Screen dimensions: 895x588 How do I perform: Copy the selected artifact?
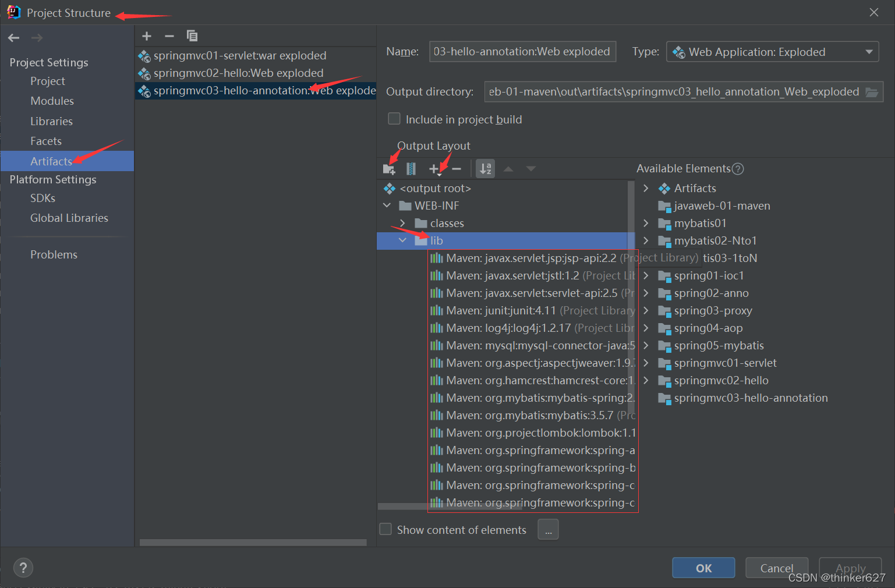point(192,36)
